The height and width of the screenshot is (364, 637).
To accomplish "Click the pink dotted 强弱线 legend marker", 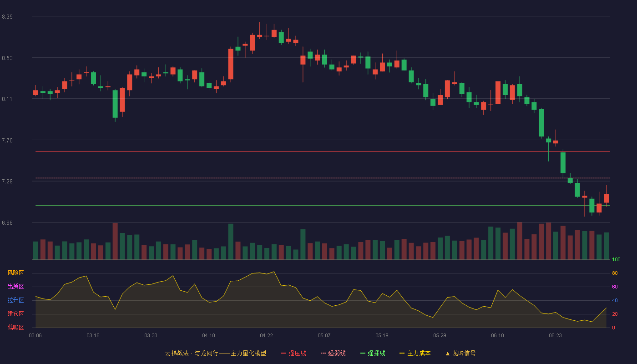I will pyautogui.click(x=323, y=353).
